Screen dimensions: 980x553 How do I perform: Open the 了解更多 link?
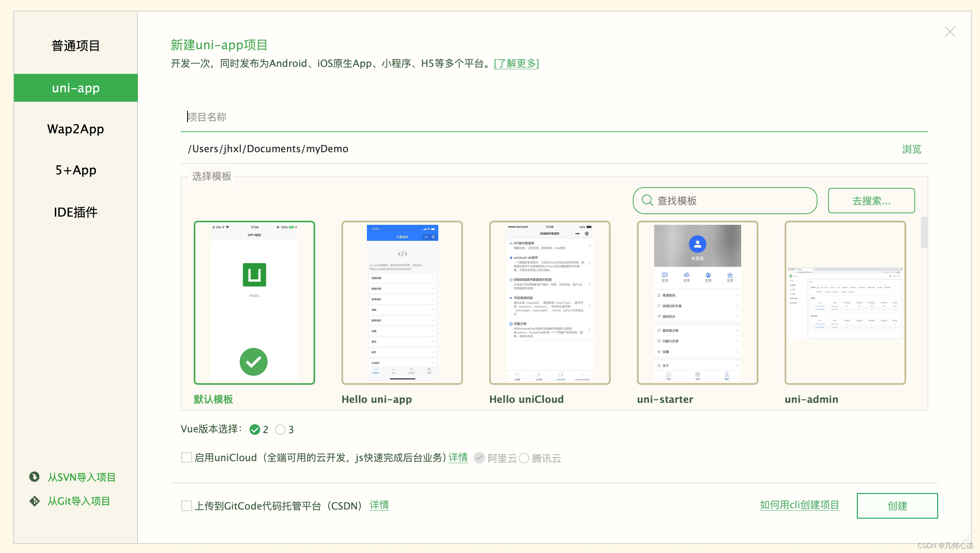(516, 64)
